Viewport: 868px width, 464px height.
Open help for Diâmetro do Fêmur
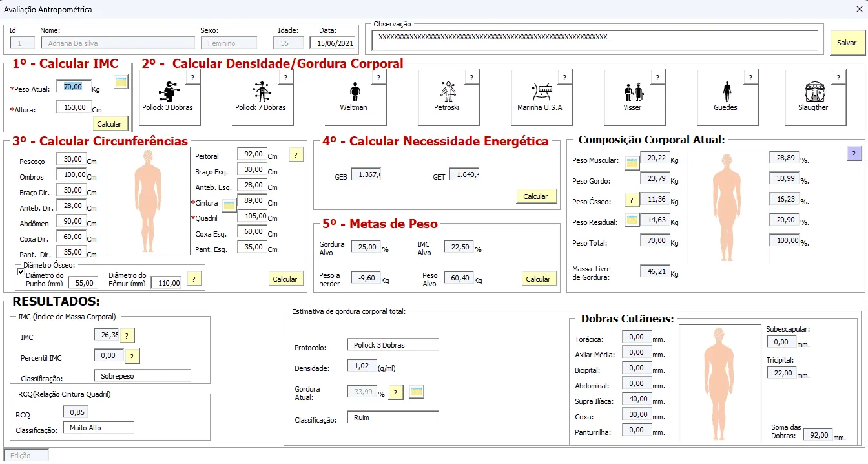point(194,279)
